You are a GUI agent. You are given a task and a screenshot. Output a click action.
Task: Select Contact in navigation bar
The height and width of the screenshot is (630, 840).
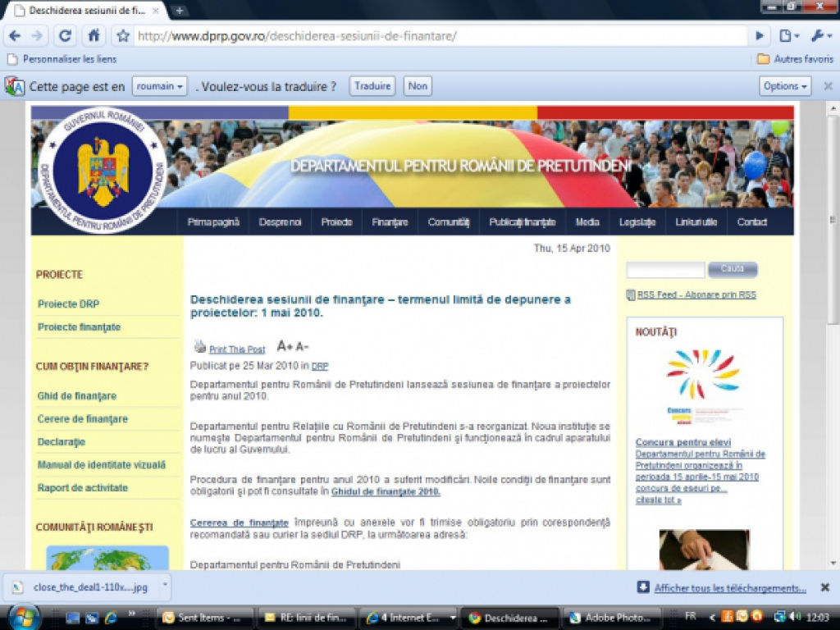point(751,222)
